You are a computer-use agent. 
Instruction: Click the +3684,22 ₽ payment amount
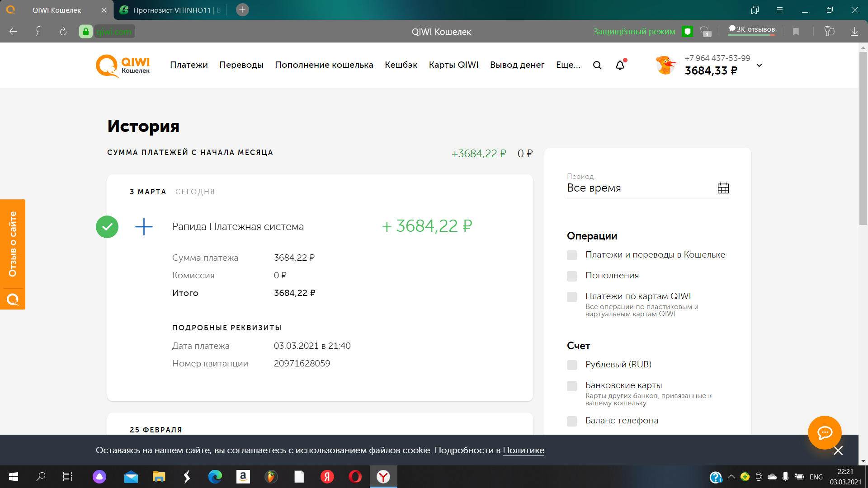pos(427,226)
